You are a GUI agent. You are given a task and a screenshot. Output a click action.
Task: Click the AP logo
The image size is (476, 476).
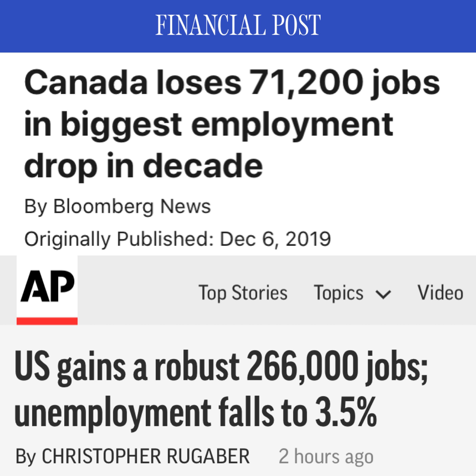click(47, 286)
